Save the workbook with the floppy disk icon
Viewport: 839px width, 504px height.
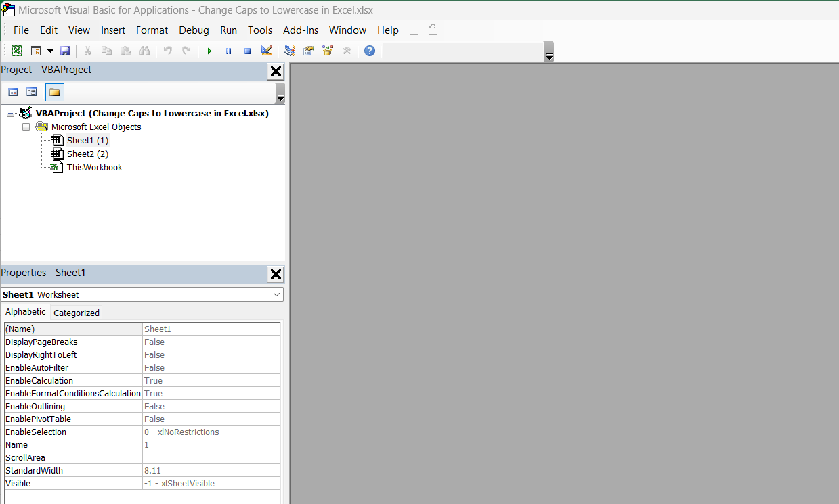65,51
